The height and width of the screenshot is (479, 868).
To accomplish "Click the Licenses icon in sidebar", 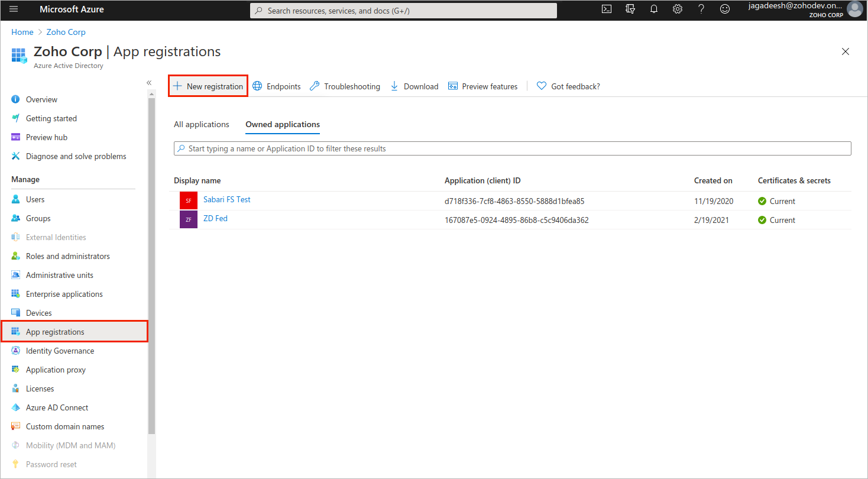I will (x=16, y=389).
